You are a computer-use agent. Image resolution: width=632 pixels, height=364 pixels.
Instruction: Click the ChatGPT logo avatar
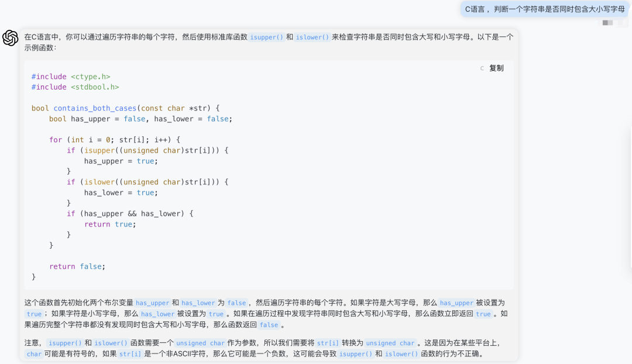click(11, 38)
